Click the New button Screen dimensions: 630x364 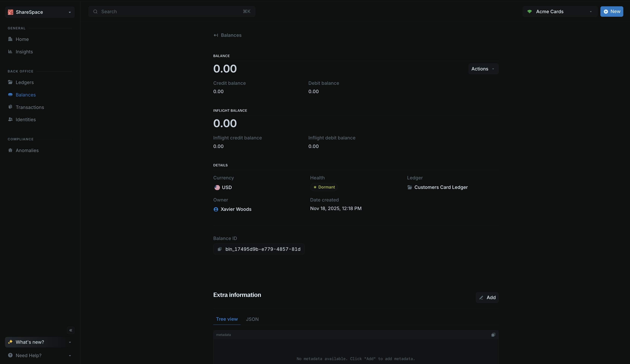coord(612,12)
